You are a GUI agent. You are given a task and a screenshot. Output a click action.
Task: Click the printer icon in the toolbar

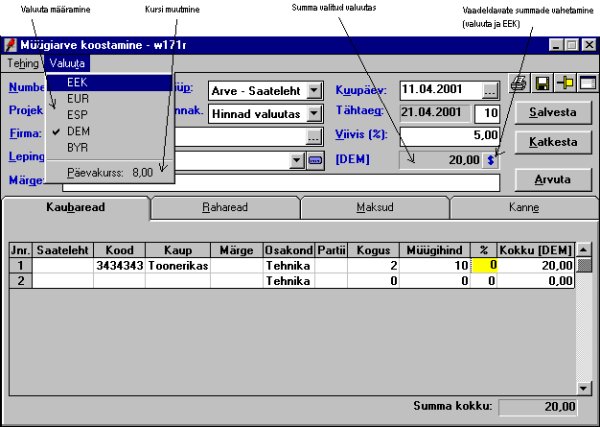click(518, 84)
